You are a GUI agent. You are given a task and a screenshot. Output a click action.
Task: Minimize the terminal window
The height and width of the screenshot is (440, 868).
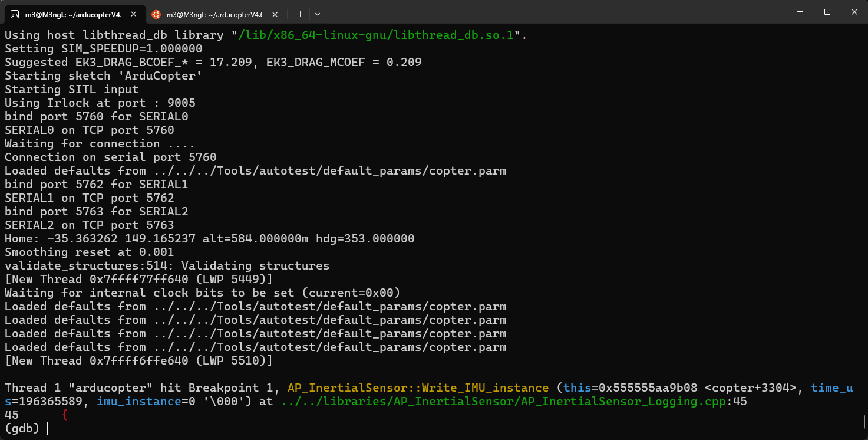coord(800,12)
